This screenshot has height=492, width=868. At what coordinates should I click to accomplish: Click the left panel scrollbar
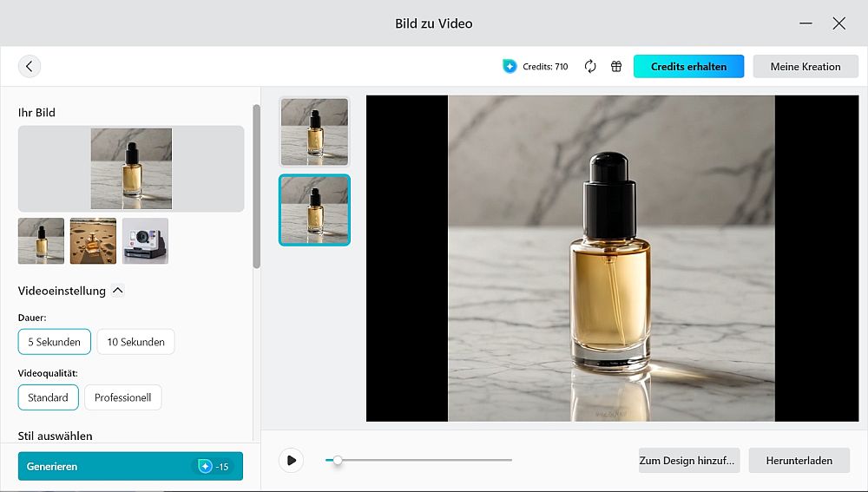click(256, 186)
